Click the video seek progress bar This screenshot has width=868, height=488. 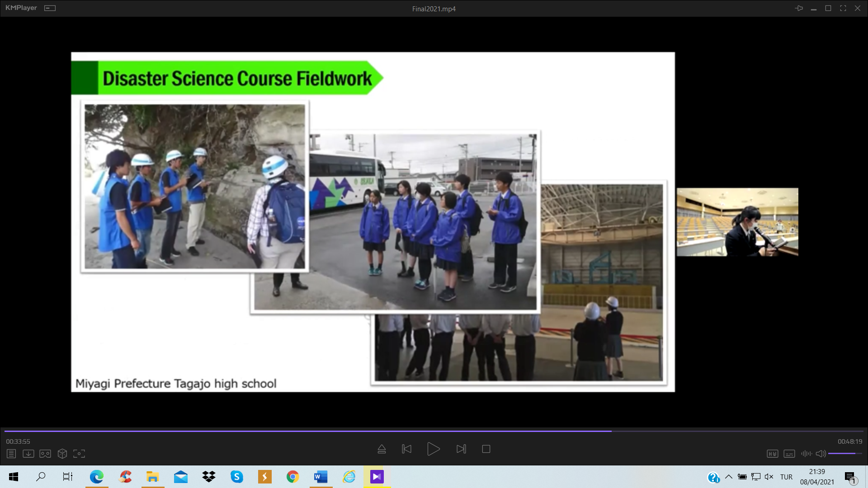[434, 431]
